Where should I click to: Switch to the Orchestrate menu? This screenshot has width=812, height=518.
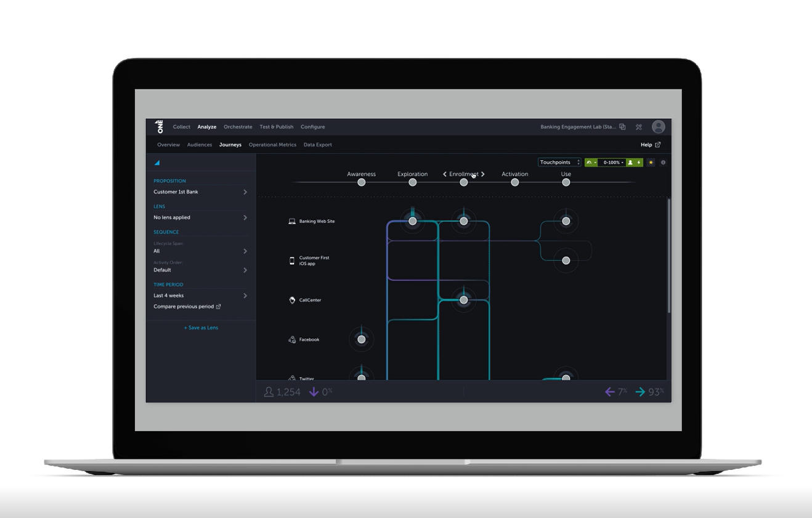tap(238, 127)
